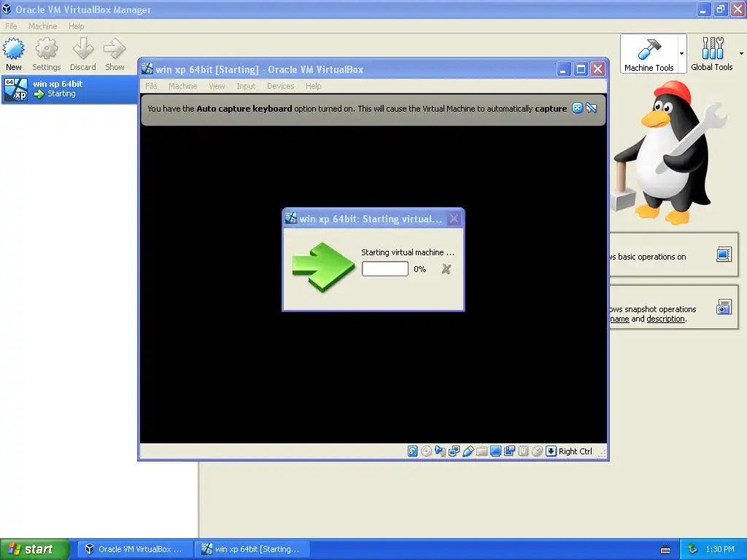Click the don't-show-again notification icon
Viewport: 747px width, 560px height.
point(592,108)
